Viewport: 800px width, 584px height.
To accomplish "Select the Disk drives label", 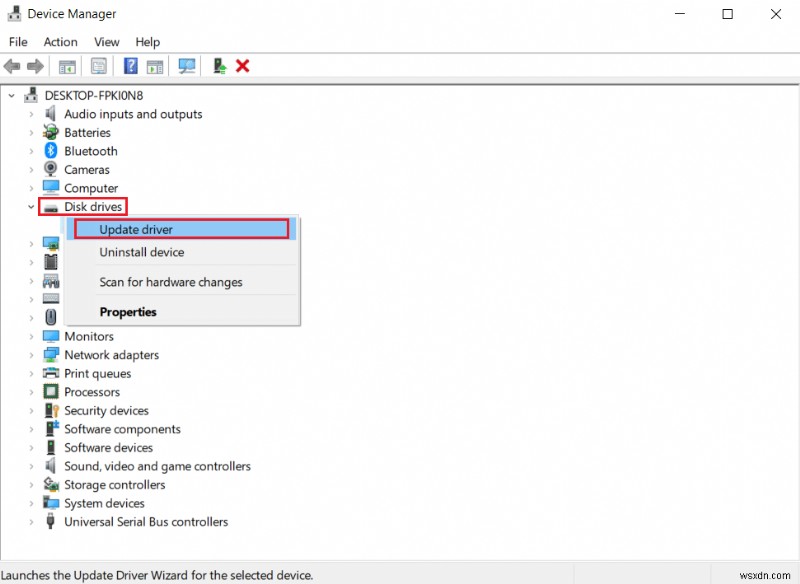I will click(93, 207).
